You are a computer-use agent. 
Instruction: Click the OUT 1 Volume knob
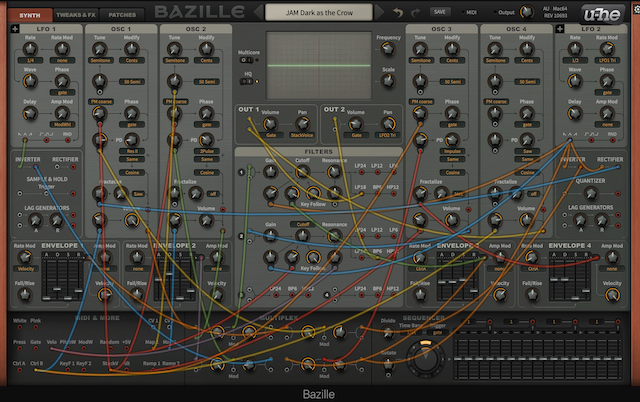[x=270, y=124]
